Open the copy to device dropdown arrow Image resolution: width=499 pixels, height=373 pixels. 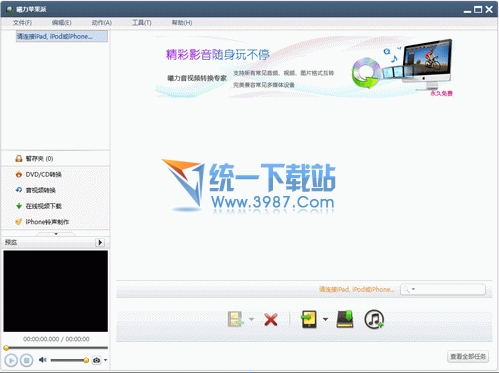325,319
